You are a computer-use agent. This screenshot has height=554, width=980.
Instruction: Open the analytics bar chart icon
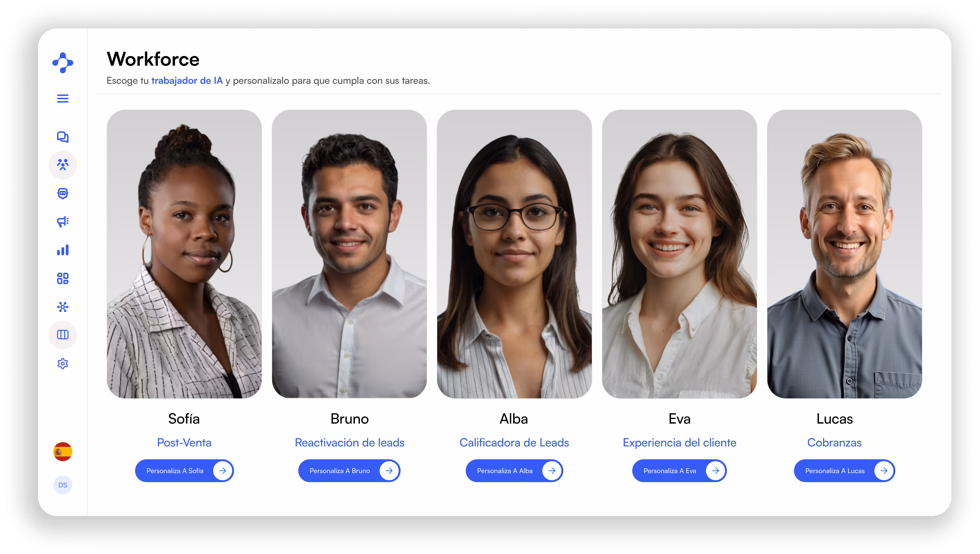tap(63, 250)
